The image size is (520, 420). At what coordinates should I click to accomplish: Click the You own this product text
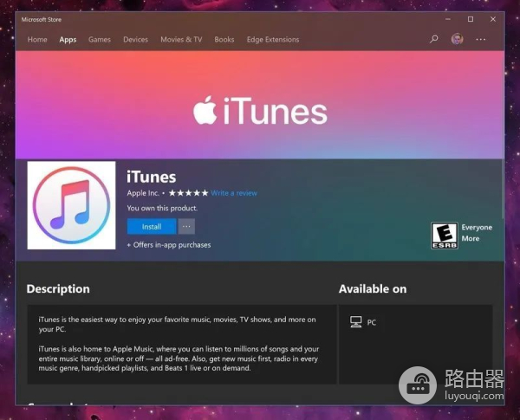(162, 208)
